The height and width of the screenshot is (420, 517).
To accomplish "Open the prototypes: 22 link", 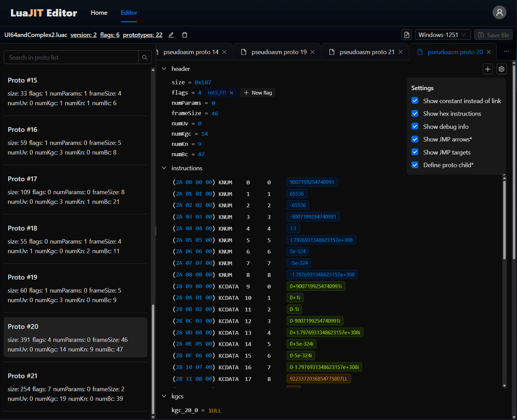I will tap(142, 35).
